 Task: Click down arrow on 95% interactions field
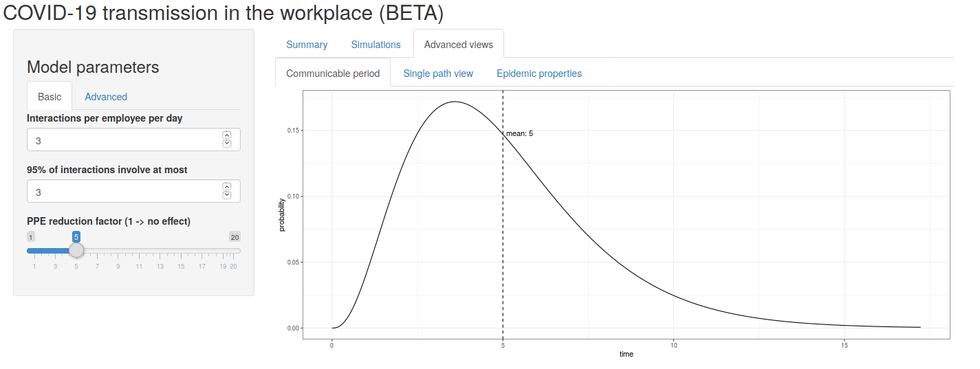(x=227, y=195)
